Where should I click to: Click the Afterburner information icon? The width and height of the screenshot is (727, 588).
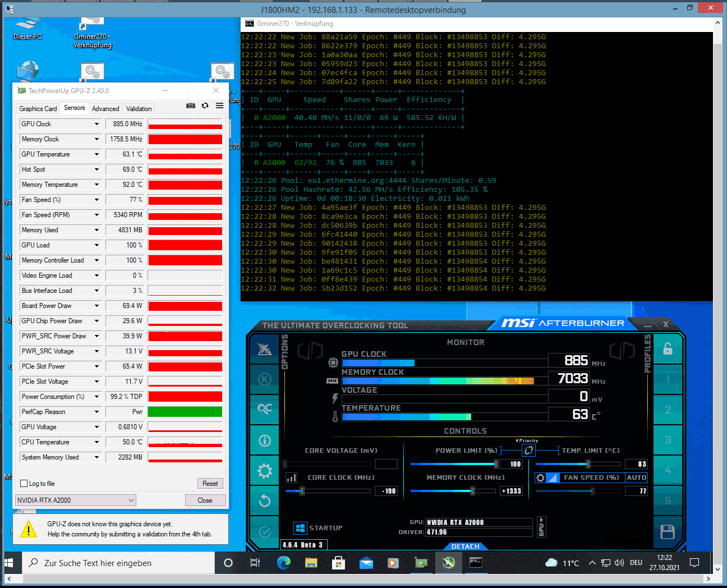pyautogui.click(x=265, y=440)
